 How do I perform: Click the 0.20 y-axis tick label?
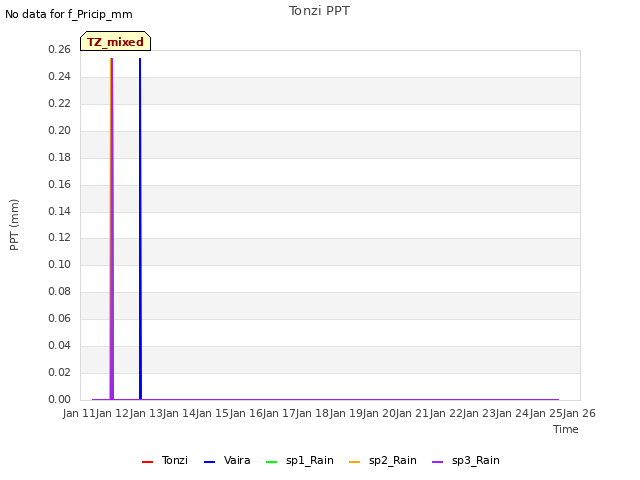pos(59,130)
